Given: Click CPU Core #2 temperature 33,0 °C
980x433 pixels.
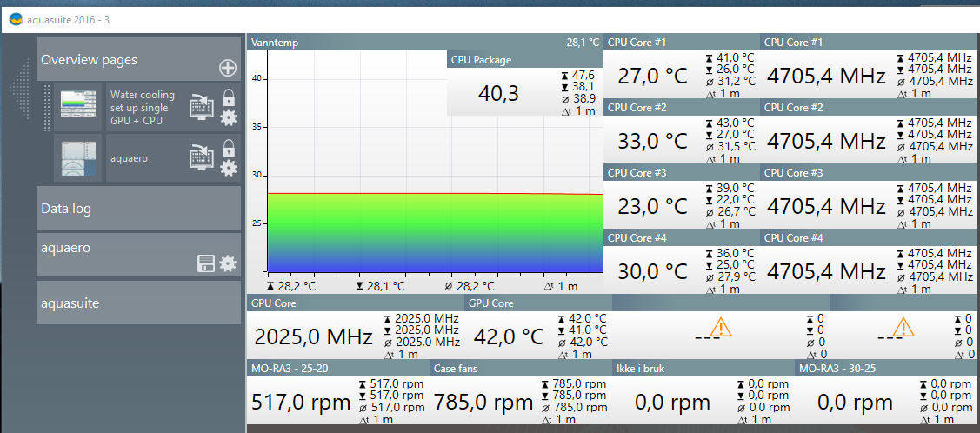Looking at the screenshot, I should [x=652, y=141].
